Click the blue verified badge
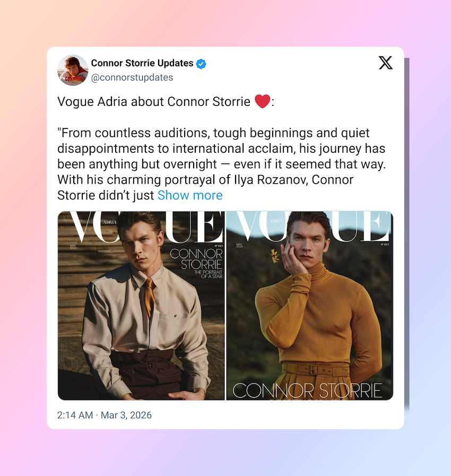 [x=201, y=64]
